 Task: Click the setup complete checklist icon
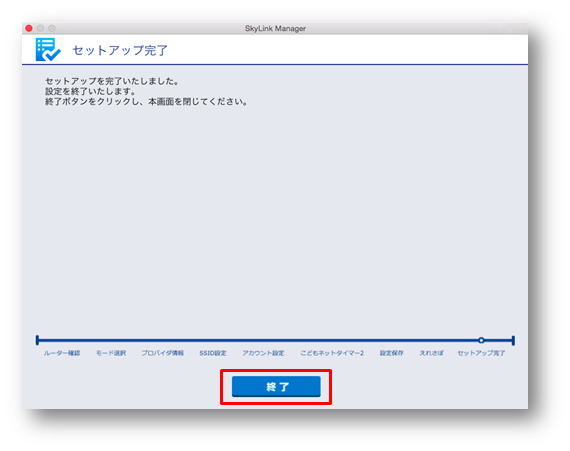[48, 49]
